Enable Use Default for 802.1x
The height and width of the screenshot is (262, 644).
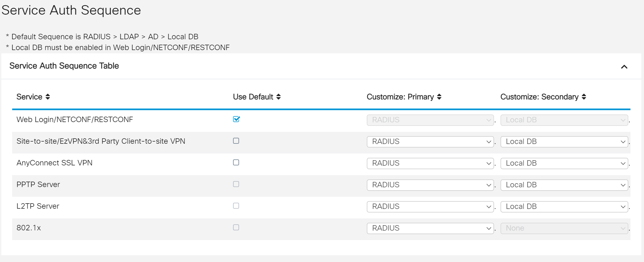pyautogui.click(x=236, y=227)
